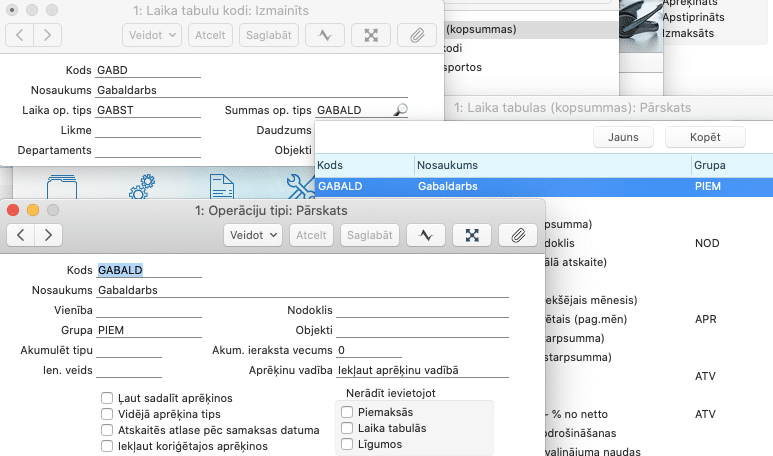Click the magnifier icon in Summas op. tips field
773x456 pixels.
[x=401, y=110]
